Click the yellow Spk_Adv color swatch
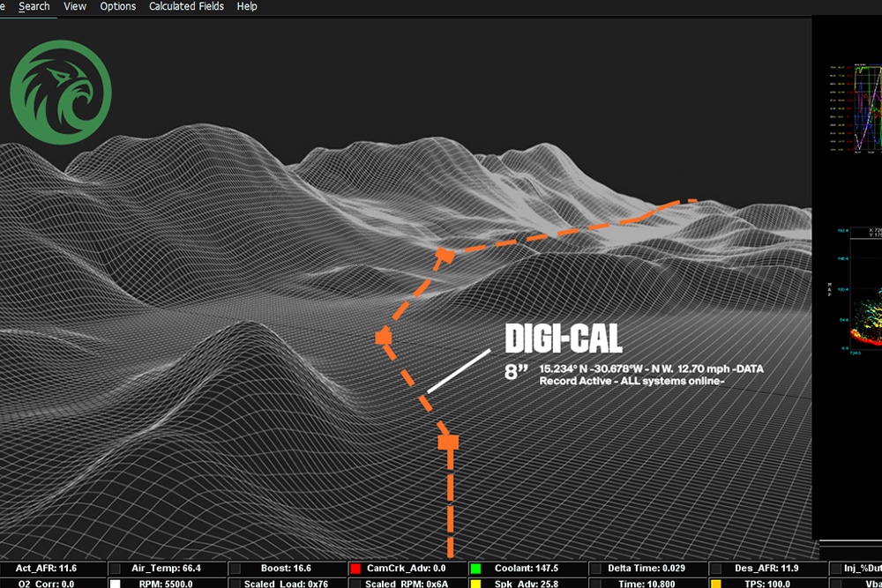This screenshot has height=588, width=882. coord(475,584)
